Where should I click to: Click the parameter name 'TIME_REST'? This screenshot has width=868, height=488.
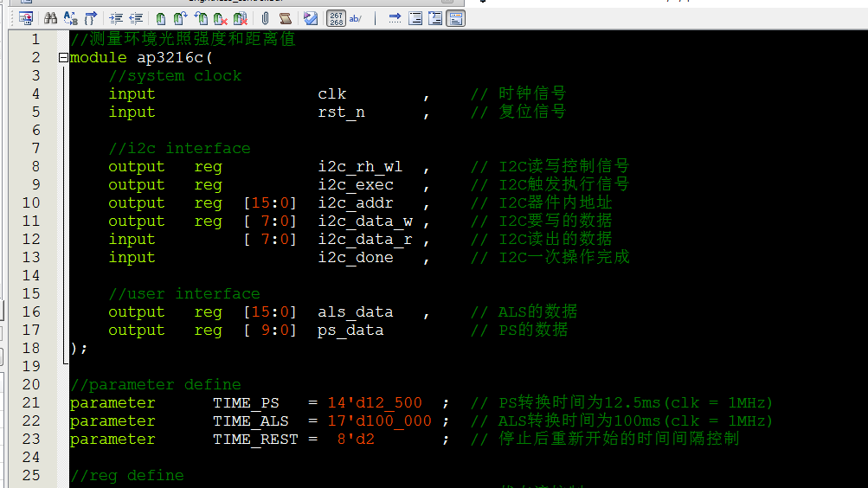point(256,440)
